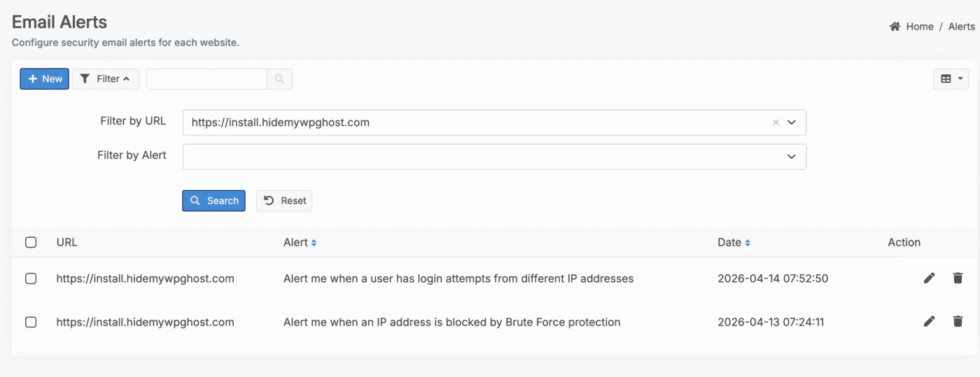
Task: Open the Filter by Alert dropdown
Action: point(494,157)
